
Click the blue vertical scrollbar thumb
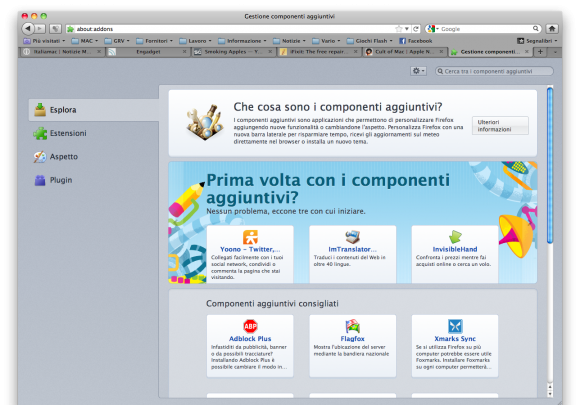click(x=550, y=165)
